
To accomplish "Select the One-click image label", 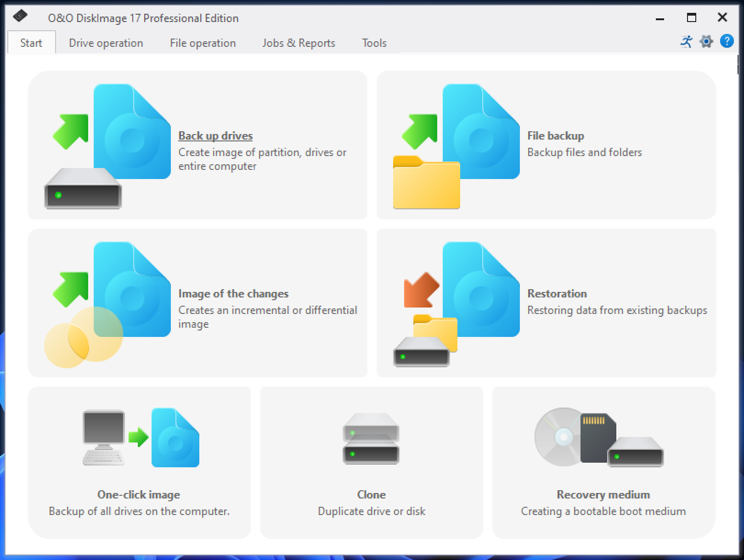I will [139, 495].
